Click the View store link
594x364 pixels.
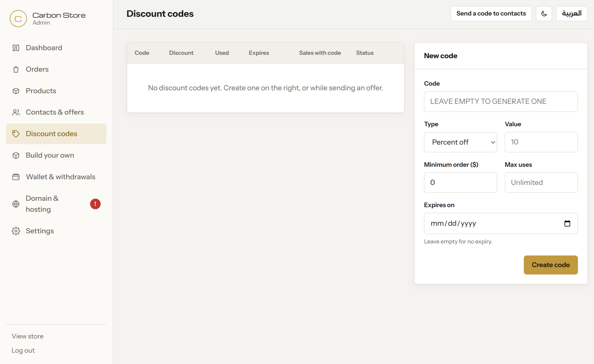[27, 336]
